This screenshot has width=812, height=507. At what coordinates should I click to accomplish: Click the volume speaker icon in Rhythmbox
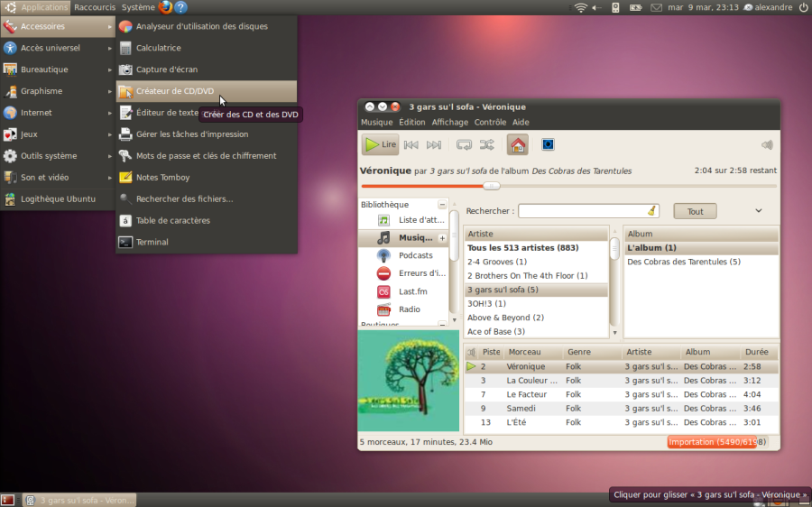tap(767, 145)
